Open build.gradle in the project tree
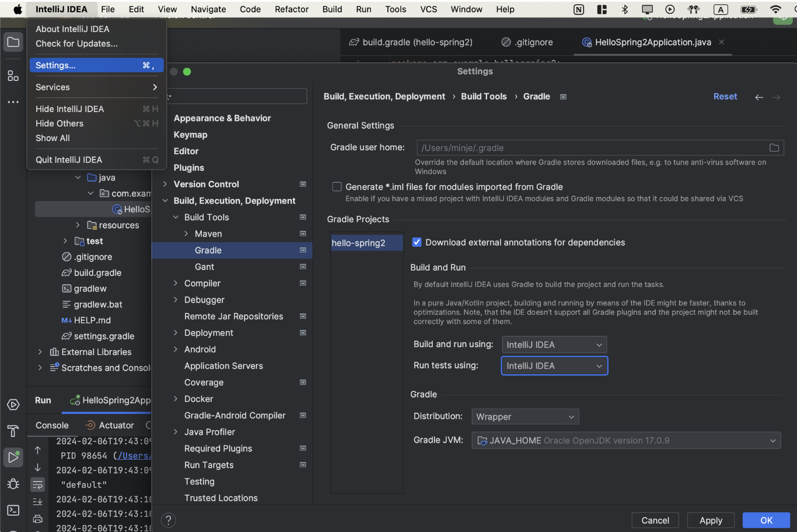The image size is (797, 532). coord(92,272)
